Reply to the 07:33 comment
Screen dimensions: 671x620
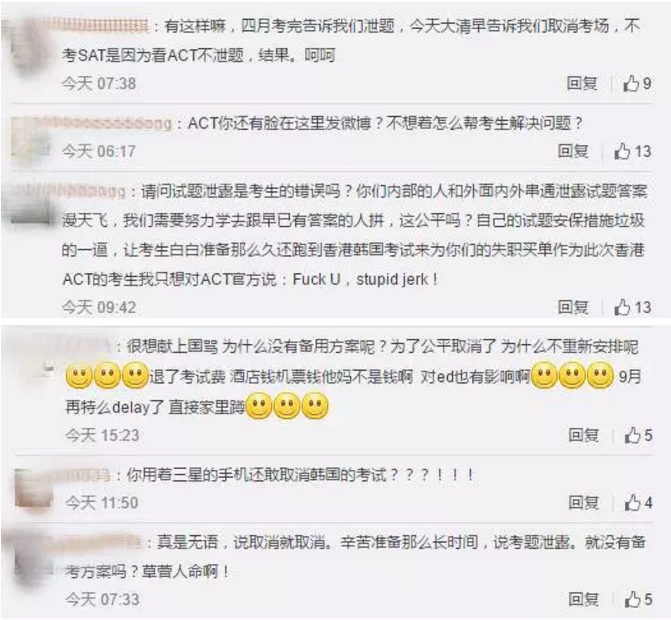click(x=583, y=599)
